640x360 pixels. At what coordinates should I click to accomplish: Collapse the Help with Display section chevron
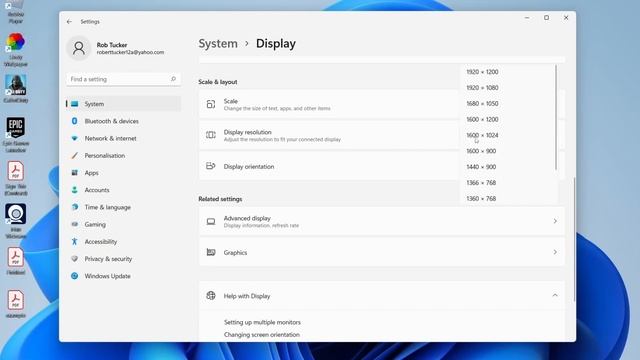tap(555, 296)
